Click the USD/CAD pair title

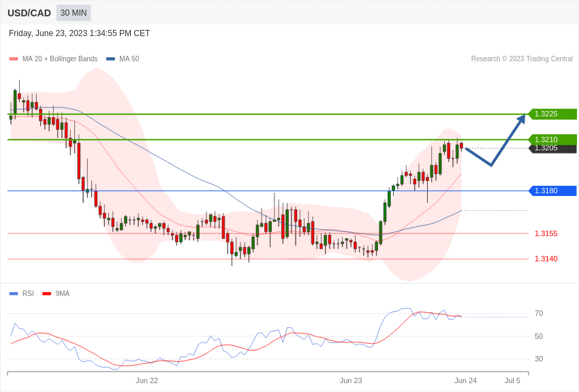point(29,13)
